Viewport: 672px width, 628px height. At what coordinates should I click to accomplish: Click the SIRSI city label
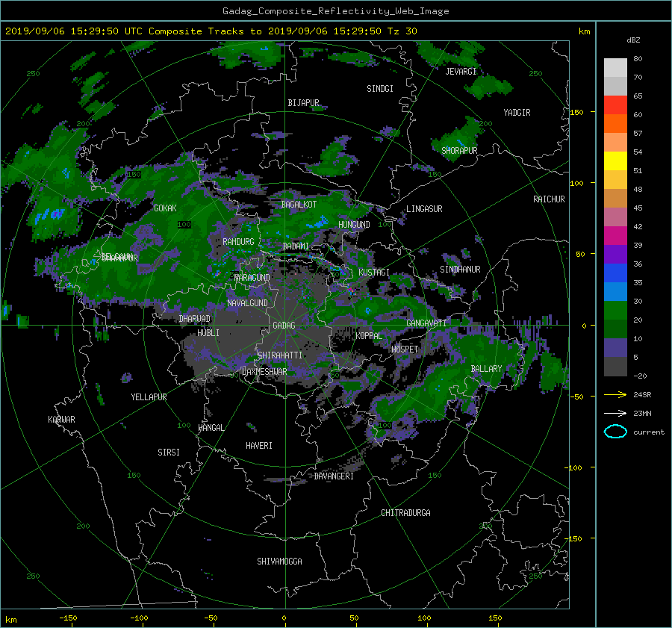coord(169,453)
